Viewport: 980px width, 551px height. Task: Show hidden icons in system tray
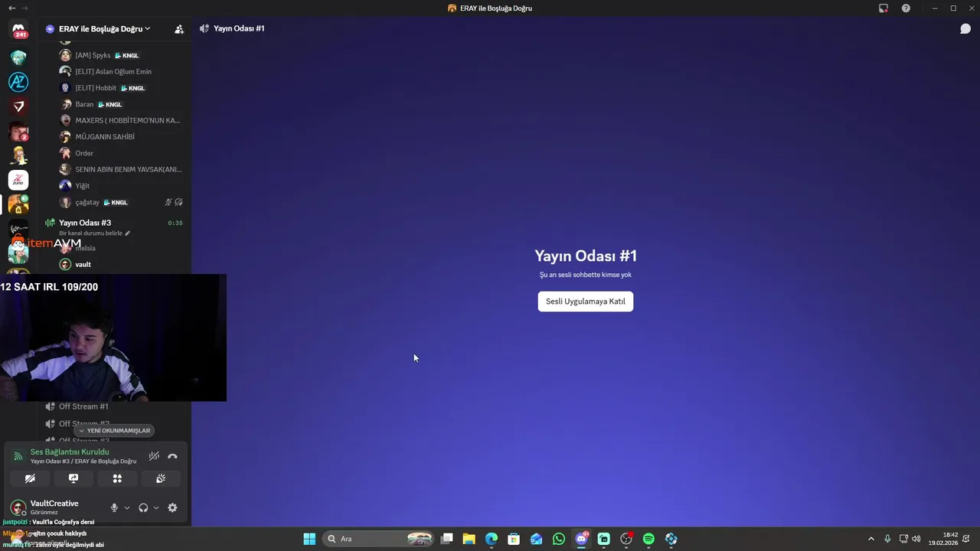tap(871, 539)
